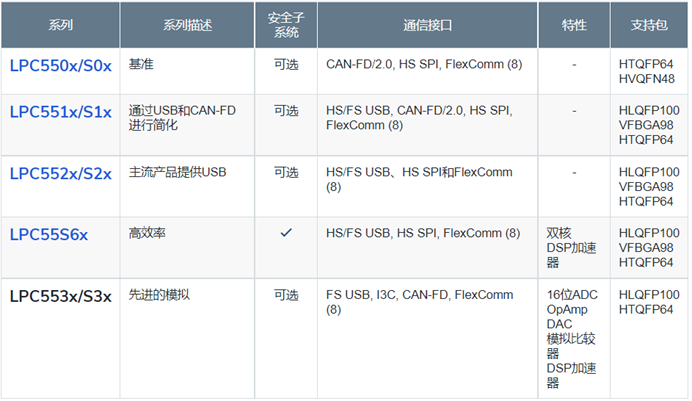
Task: Click the 基准 description cell
Action: click(x=142, y=64)
